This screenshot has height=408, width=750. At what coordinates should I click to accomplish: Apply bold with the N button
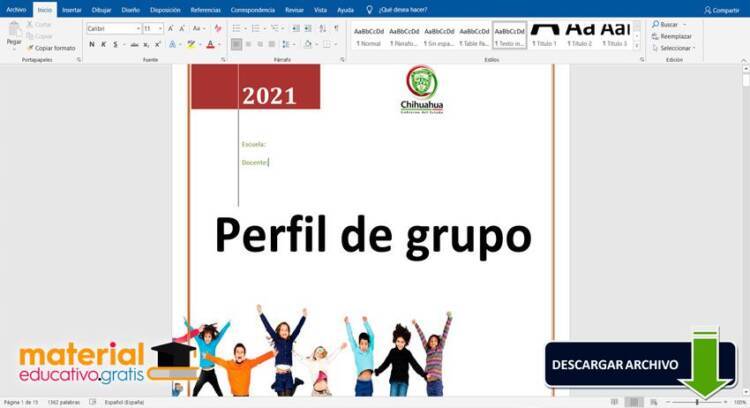point(90,44)
